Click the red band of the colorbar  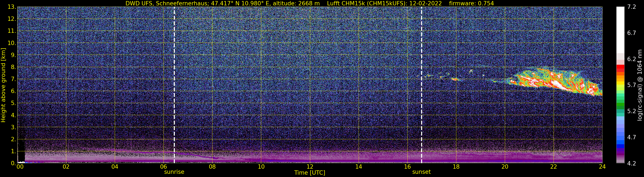pyautogui.click(x=620, y=68)
